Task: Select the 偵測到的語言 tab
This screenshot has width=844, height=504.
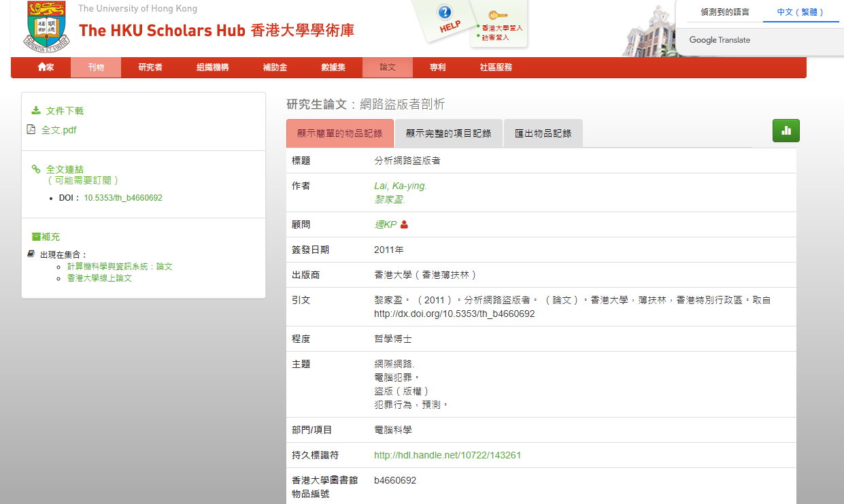Action: pyautogui.click(x=724, y=12)
